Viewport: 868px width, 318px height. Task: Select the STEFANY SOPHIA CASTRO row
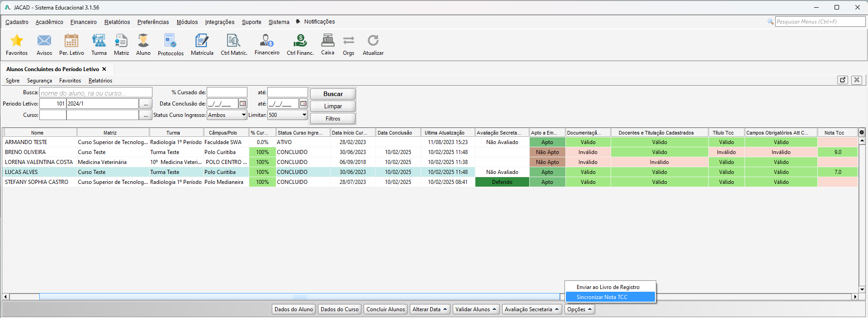point(430,182)
